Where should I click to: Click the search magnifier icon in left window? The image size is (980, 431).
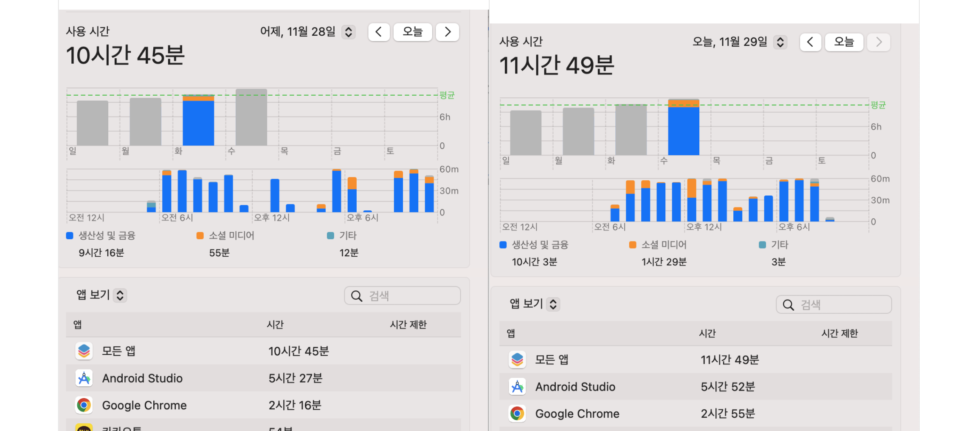pos(357,296)
